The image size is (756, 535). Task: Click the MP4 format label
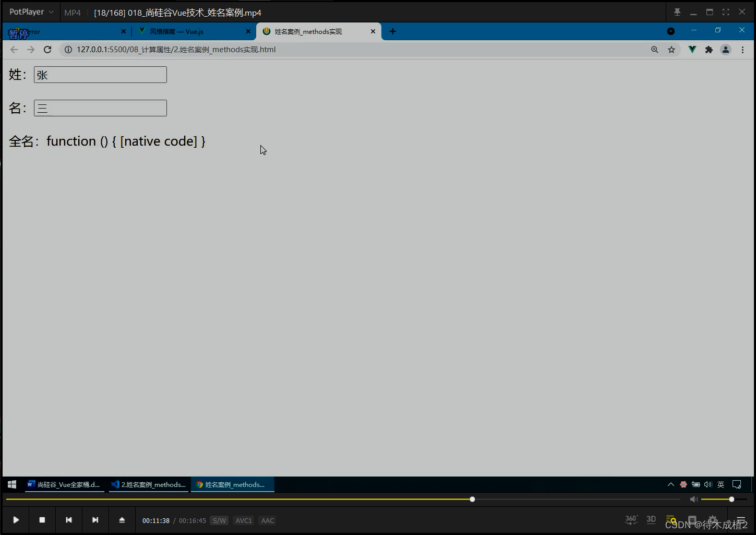pyautogui.click(x=73, y=13)
